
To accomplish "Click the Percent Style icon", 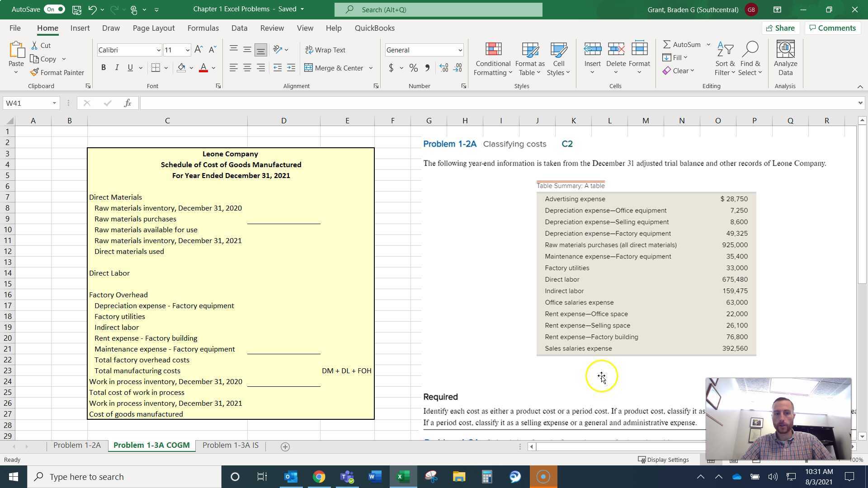I will click(413, 67).
